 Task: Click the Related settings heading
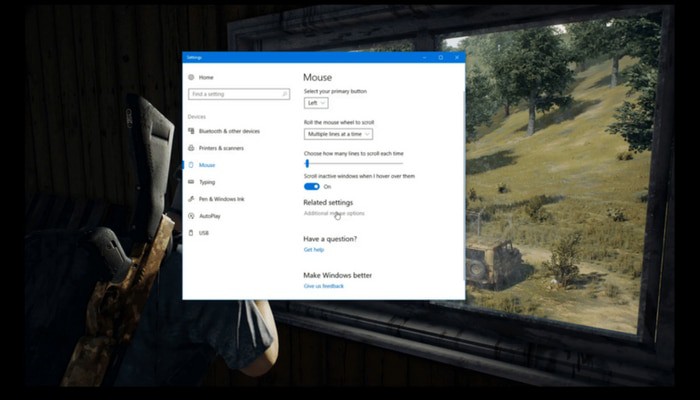328,202
